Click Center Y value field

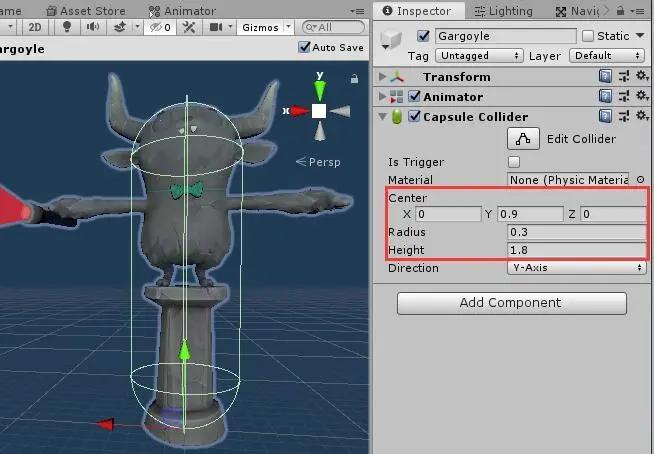[530, 214]
